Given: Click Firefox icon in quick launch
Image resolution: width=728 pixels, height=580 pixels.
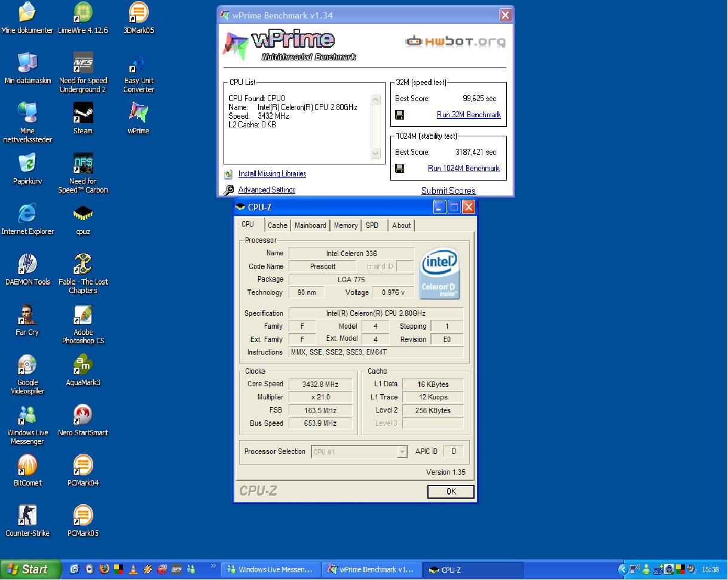Looking at the screenshot, I should click(105, 570).
